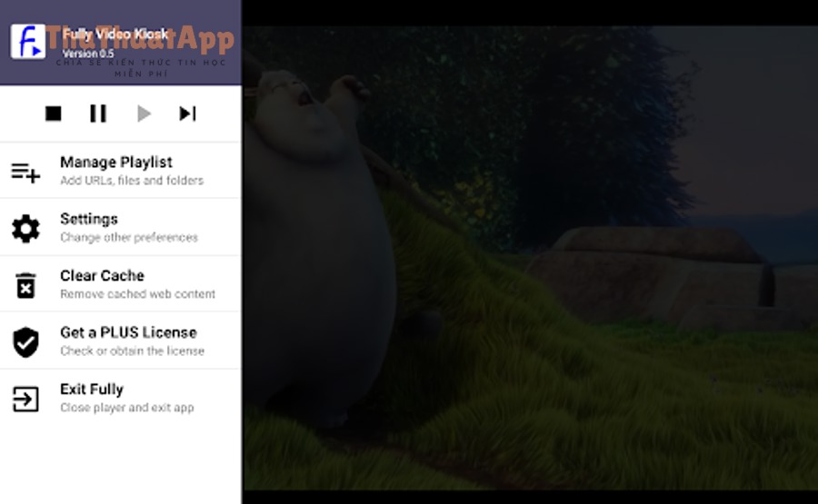Click the 'Fully Video Kiosk' title text

pos(115,35)
